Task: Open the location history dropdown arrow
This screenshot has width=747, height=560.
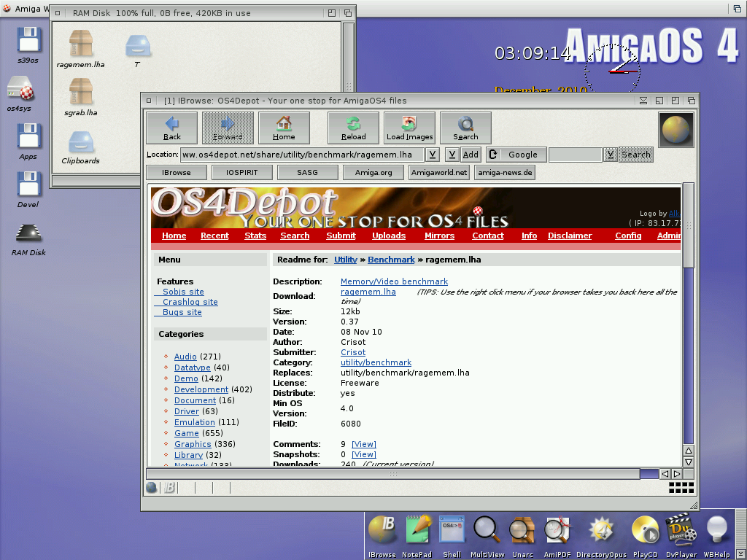Action: coord(432,155)
